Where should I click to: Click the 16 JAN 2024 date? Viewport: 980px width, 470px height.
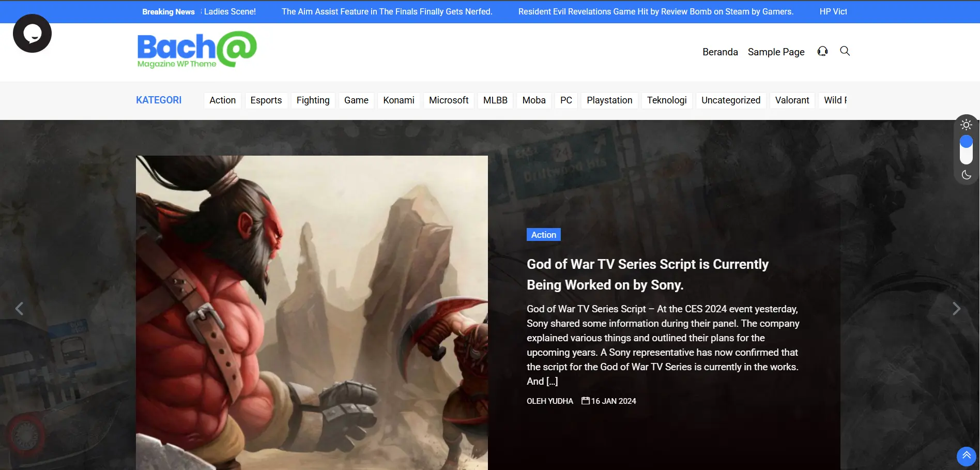[x=614, y=401]
